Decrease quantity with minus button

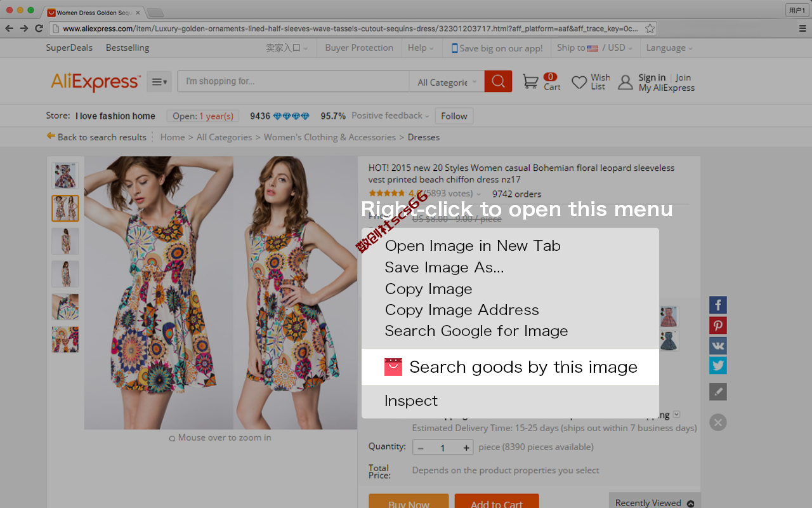(x=421, y=448)
